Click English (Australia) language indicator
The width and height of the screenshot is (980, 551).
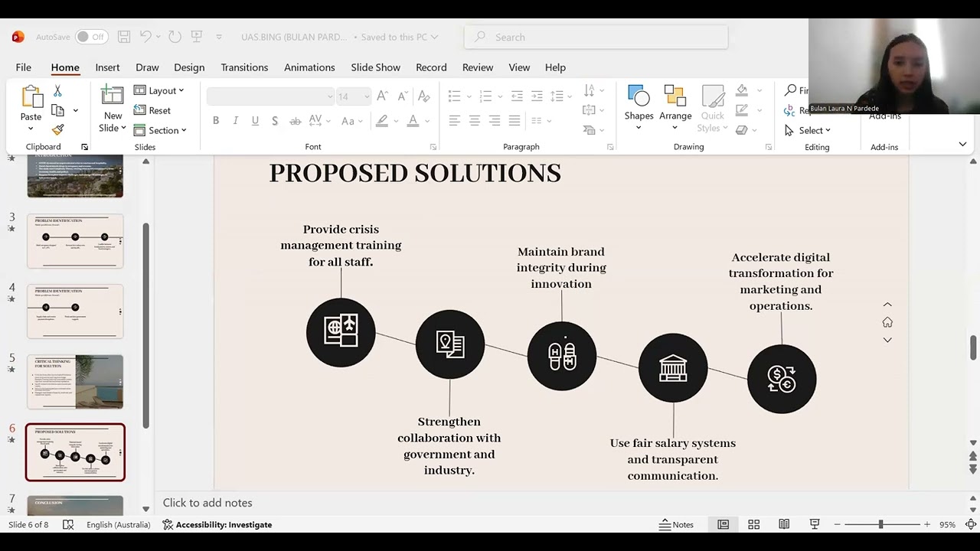point(118,525)
